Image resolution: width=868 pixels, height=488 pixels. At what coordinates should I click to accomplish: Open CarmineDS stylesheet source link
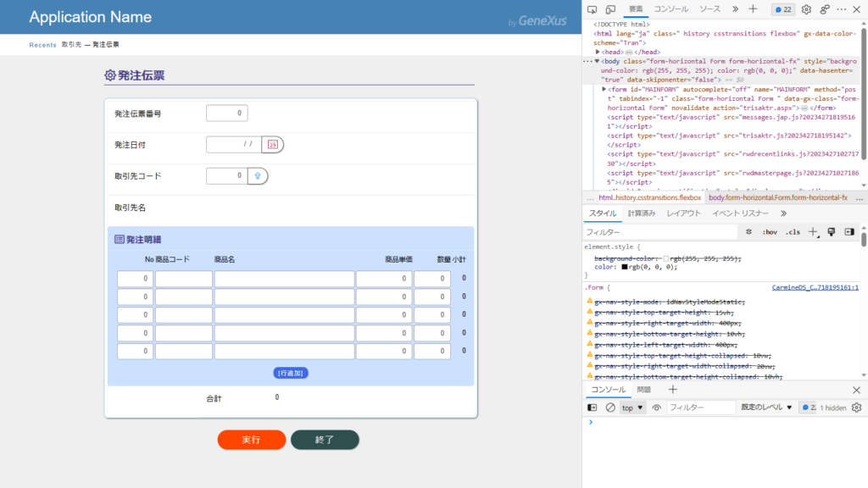pos(815,288)
